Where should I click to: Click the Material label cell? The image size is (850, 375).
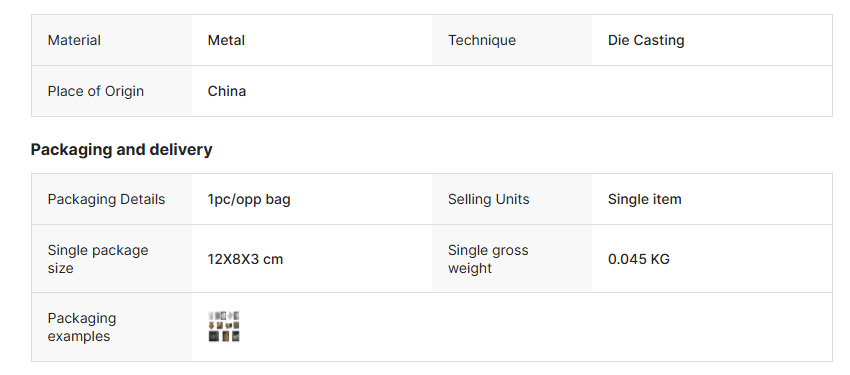tap(112, 40)
